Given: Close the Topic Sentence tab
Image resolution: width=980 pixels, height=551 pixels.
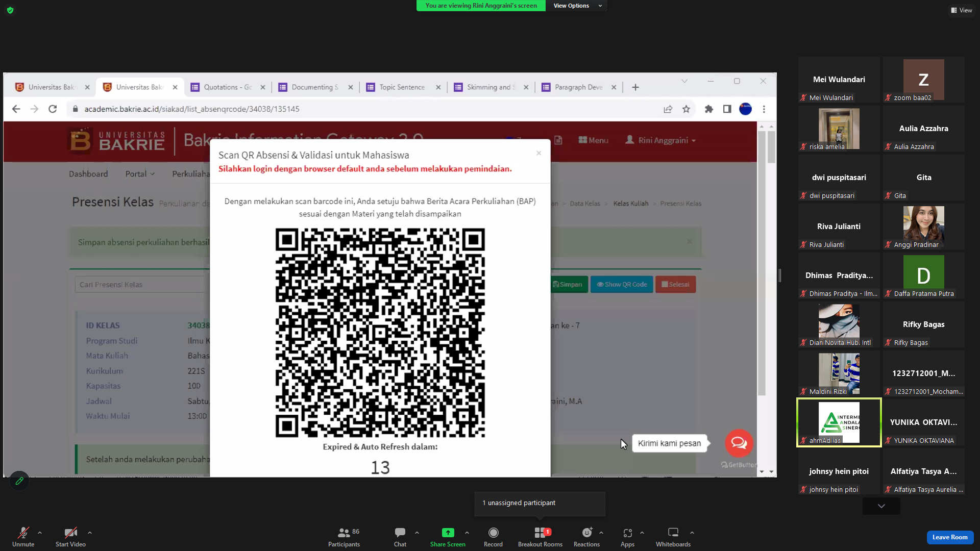Looking at the screenshot, I should tap(438, 87).
